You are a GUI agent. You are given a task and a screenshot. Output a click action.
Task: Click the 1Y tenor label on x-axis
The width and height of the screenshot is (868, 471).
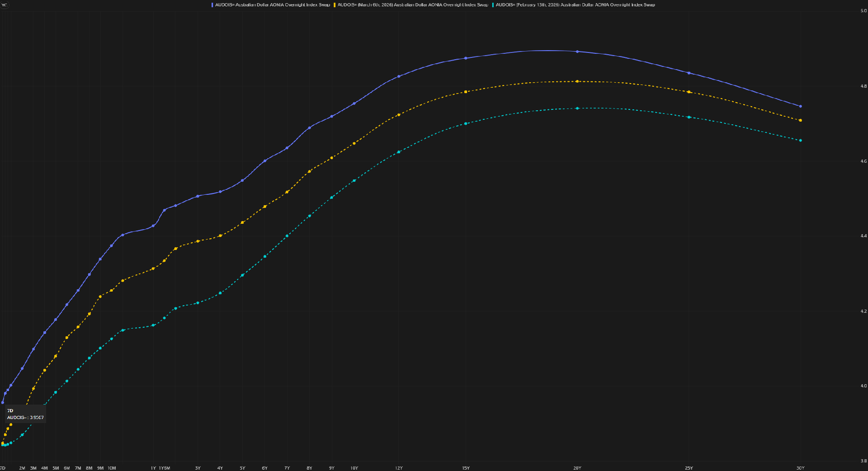[153, 468]
